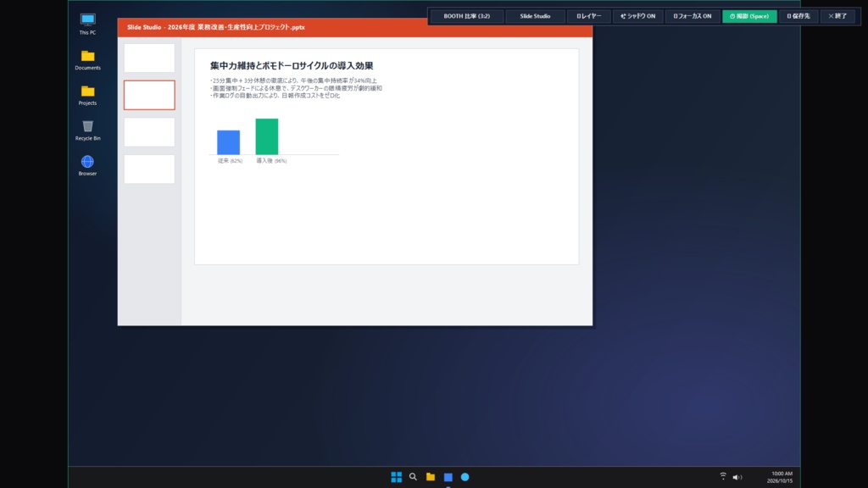The width and height of the screenshot is (868, 488).
Task: Select the fourth slide thumbnail
Action: (x=149, y=169)
